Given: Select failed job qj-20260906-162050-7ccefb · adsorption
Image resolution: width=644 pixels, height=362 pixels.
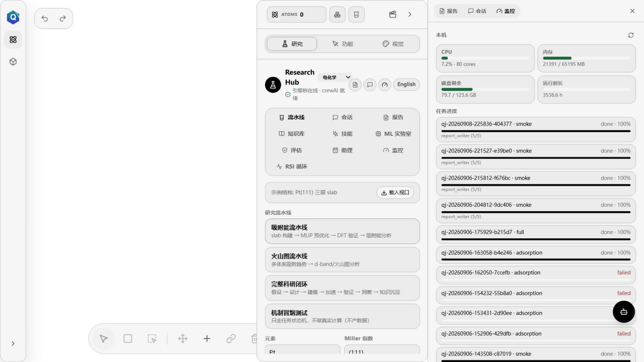Looking at the screenshot, I should click(536, 275).
